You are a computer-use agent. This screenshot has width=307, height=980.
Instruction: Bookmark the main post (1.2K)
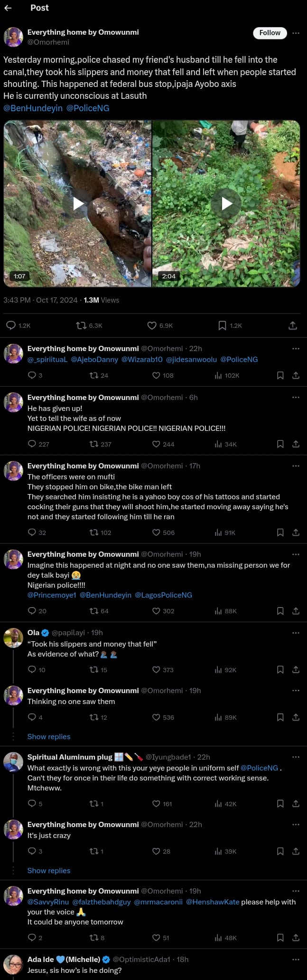[222, 325]
